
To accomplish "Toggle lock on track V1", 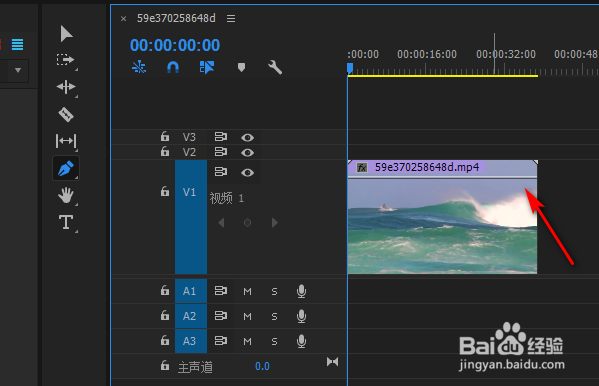I will pos(165,191).
